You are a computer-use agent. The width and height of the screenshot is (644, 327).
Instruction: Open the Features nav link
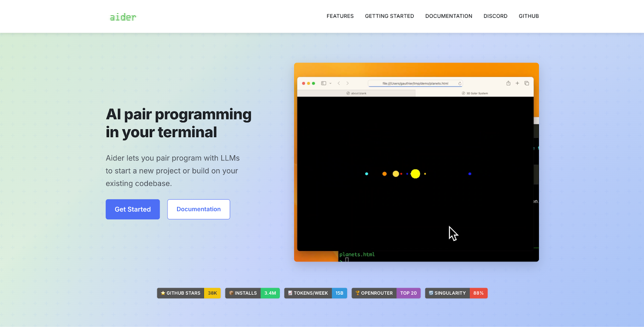tap(340, 16)
